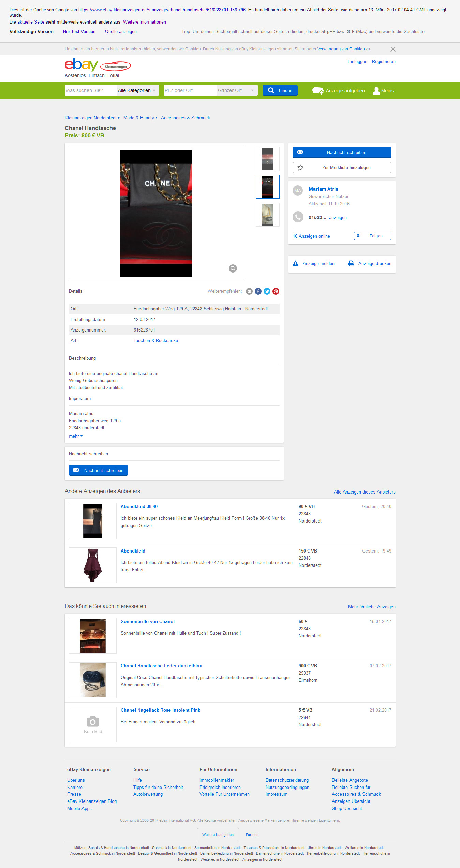
Task: Click the Kein Bild camera placeholder
Action: 93,724
